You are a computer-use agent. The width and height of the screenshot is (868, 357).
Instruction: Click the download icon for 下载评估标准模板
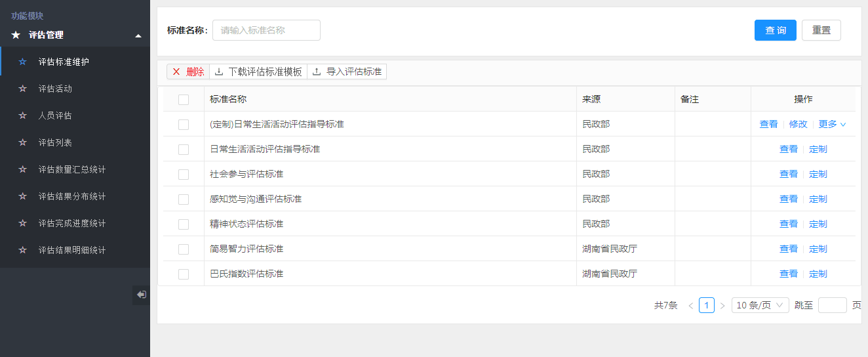pyautogui.click(x=219, y=72)
